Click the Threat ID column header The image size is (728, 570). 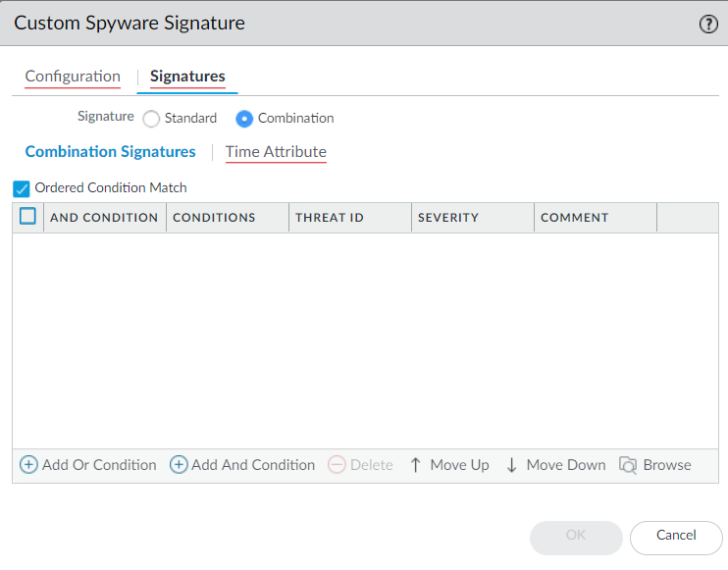click(330, 218)
